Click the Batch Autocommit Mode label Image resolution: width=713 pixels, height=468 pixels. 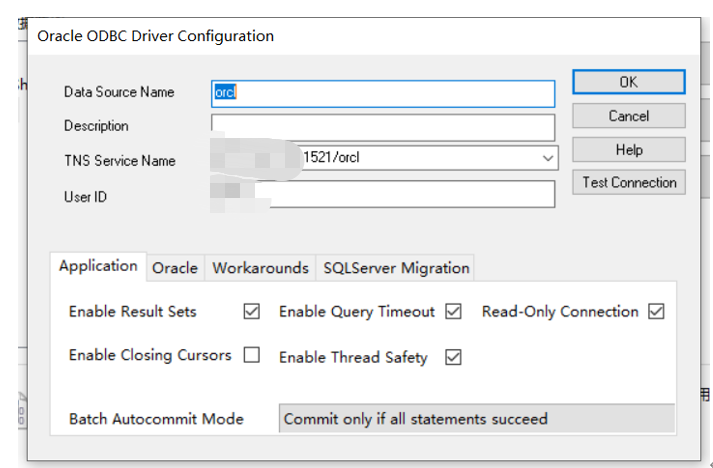click(x=156, y=419)
